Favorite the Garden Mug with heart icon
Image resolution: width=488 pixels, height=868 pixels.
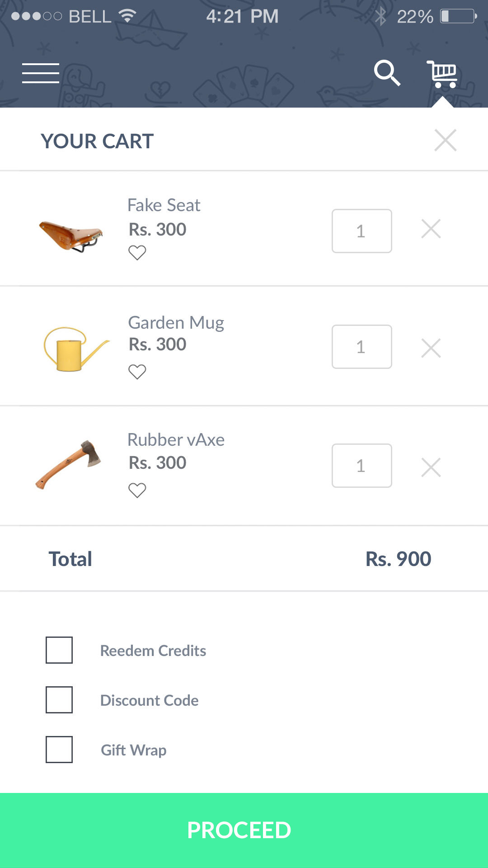click(137, 372)
